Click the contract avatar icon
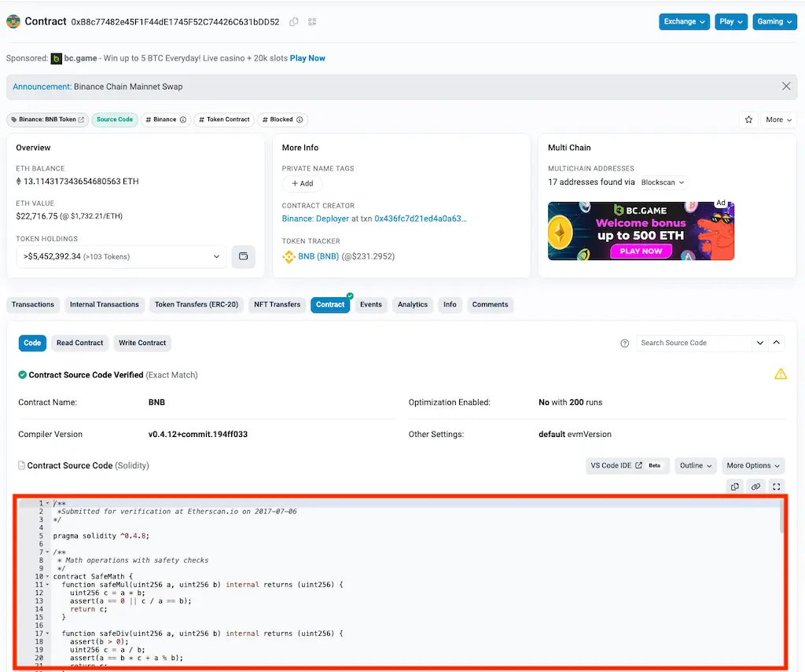Viewport: 805px width, 672px height. [x=13, y=21]
